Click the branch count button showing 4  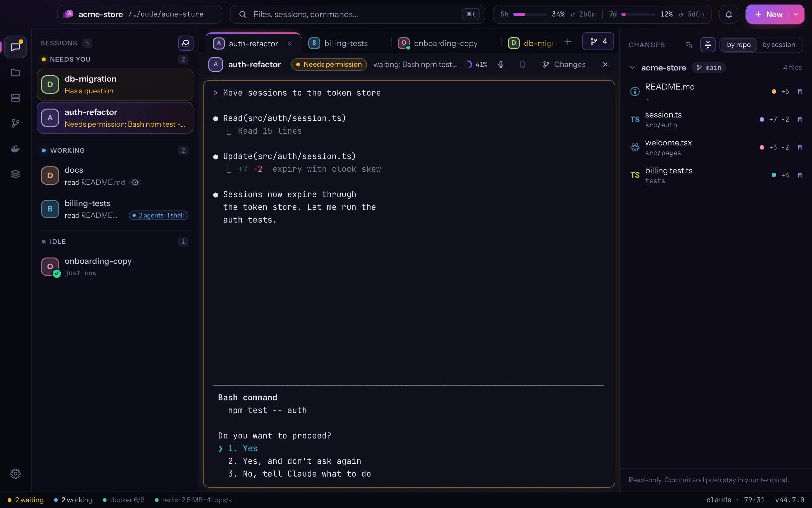(598, 41)
